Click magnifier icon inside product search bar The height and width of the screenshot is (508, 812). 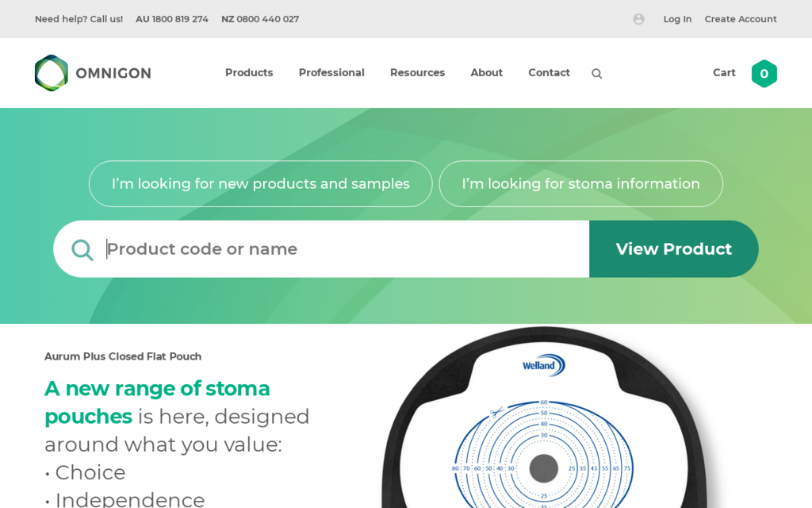(82, 249)
